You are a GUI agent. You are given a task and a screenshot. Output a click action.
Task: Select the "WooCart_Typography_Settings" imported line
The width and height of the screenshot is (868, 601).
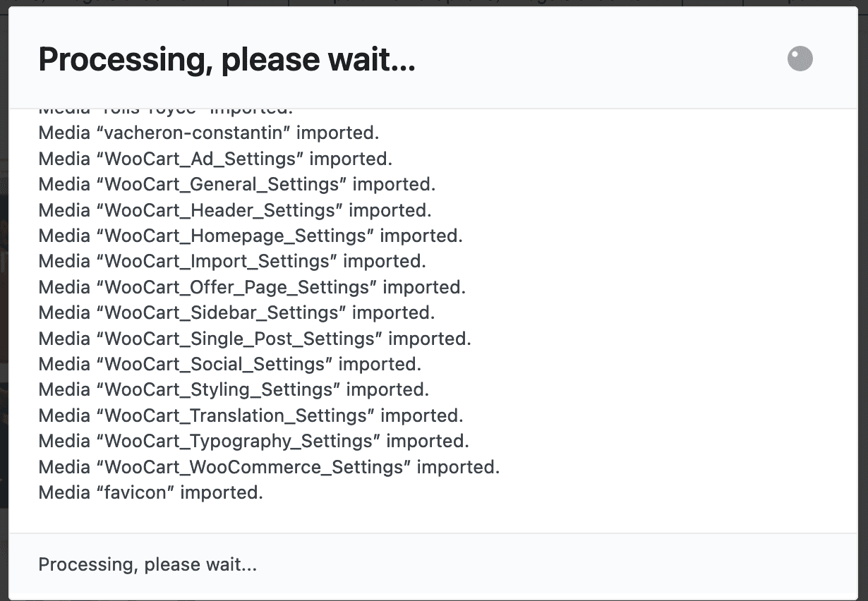tap(253, 441)
